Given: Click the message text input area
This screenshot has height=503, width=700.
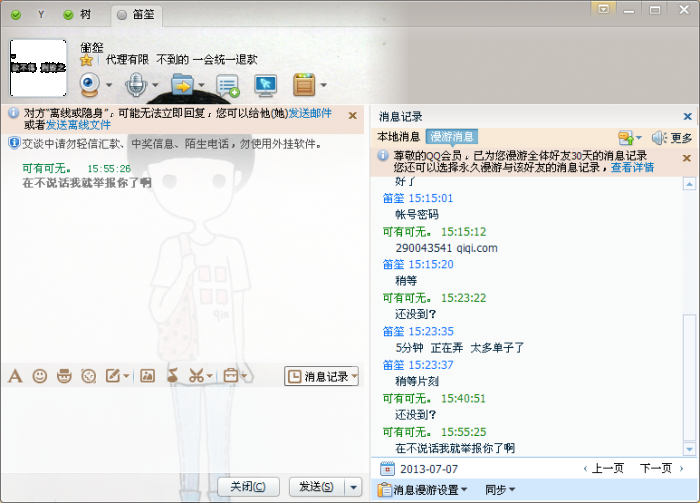Looking at the screenshot, I should [x=182, y=429].
